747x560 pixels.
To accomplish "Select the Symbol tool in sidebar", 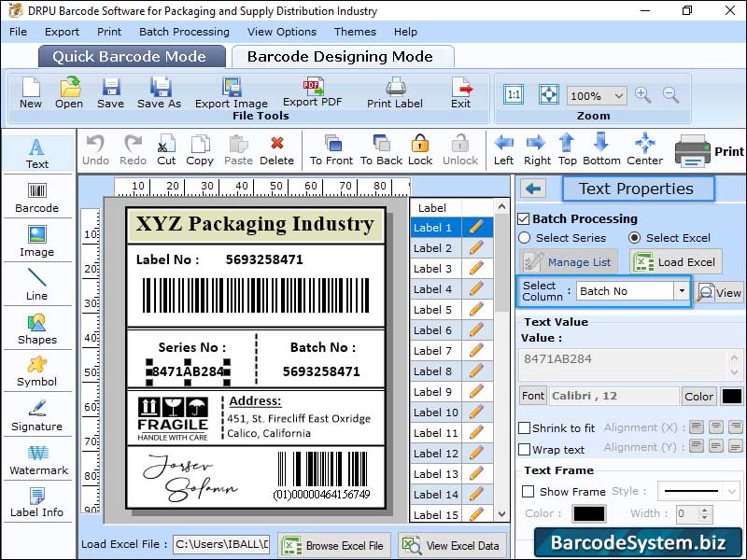I will point(37,371).
